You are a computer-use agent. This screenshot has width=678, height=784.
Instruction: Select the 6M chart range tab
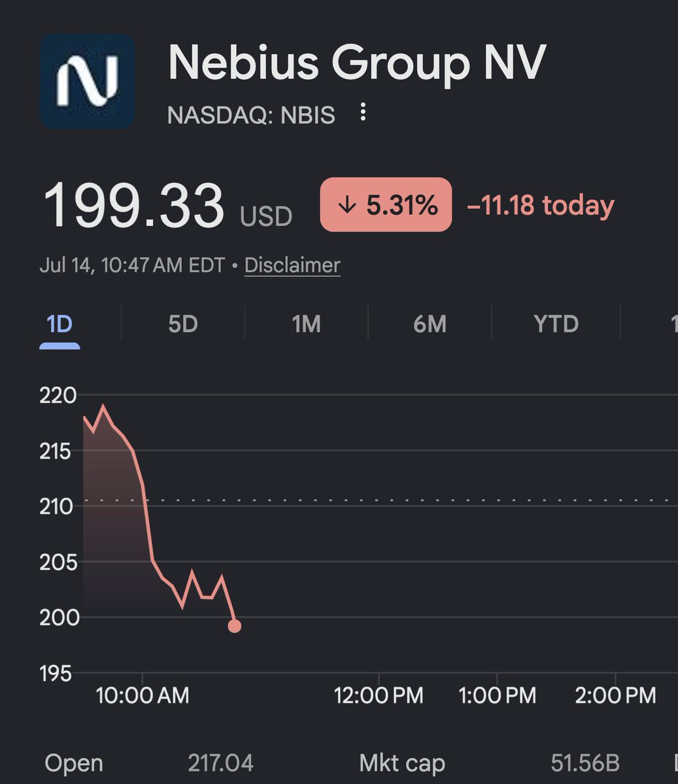tap(430, 324)
